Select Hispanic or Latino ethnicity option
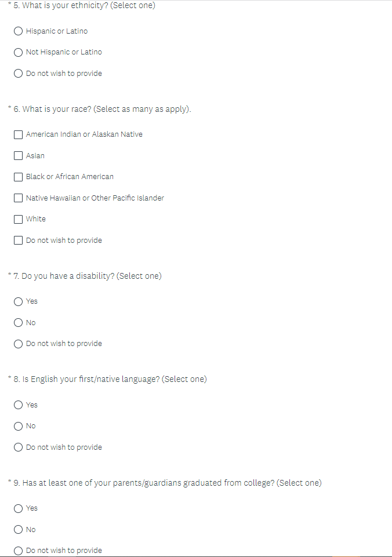Screen dimensions: 392x557 click(x=19, y=31)
